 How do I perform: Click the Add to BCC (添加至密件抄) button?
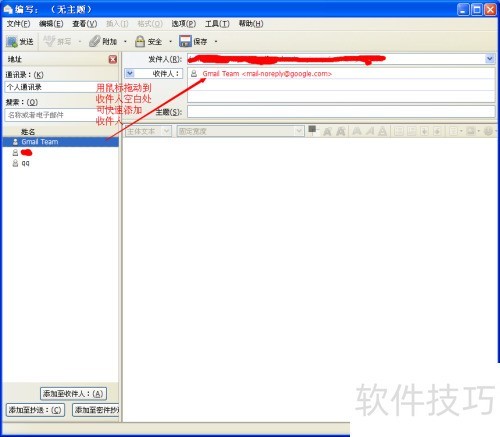click(96, 410)
